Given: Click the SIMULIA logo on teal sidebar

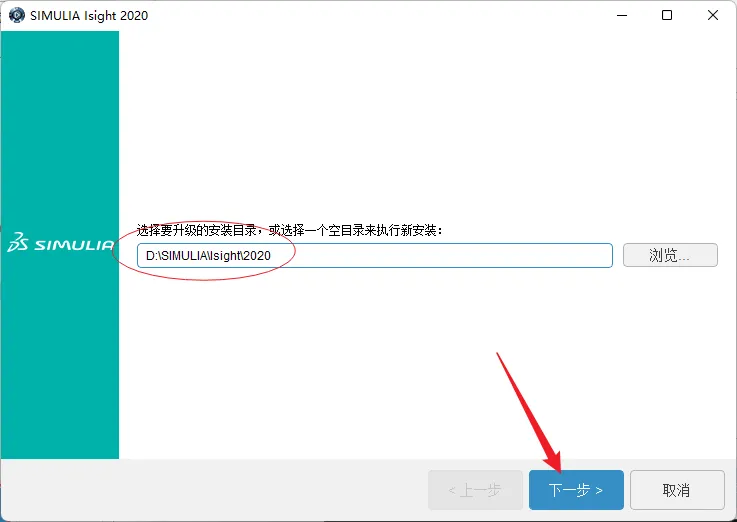Looking at the screenshot, I should coord(60,242).
